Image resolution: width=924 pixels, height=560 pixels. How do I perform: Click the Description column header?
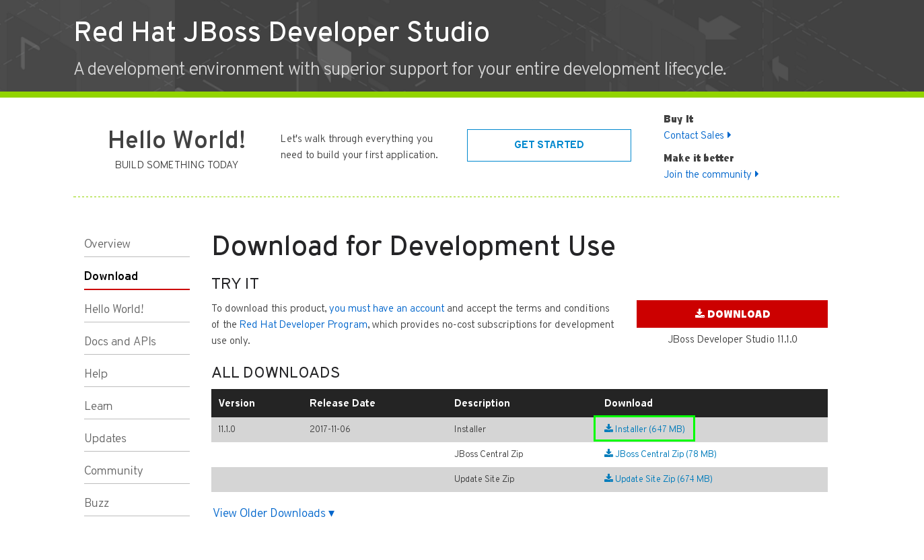(x=482, y=403)
